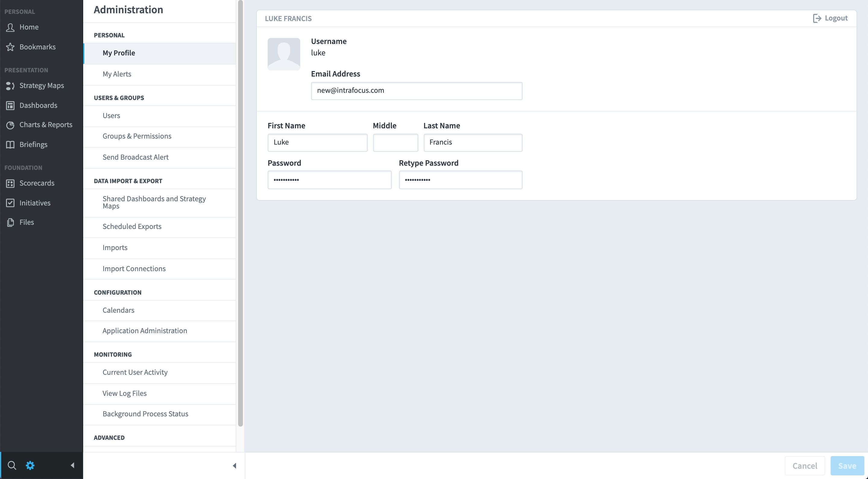Click the Retype Password field
Image resolution: width=868 pixels, height=479 pixels.
(x=461, y=180)
